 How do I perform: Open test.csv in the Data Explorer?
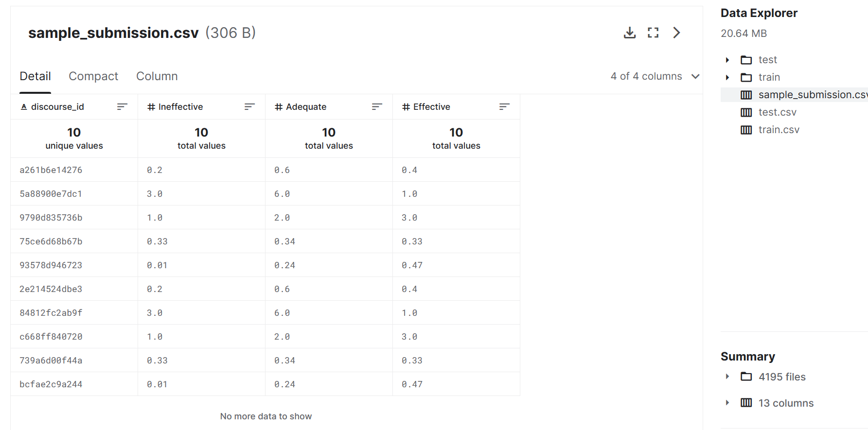pos(777,112)
